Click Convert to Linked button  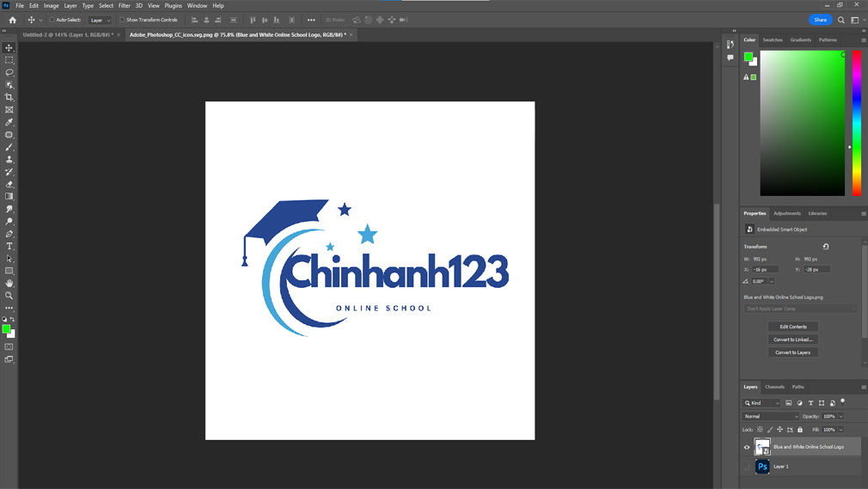point(792,339)
